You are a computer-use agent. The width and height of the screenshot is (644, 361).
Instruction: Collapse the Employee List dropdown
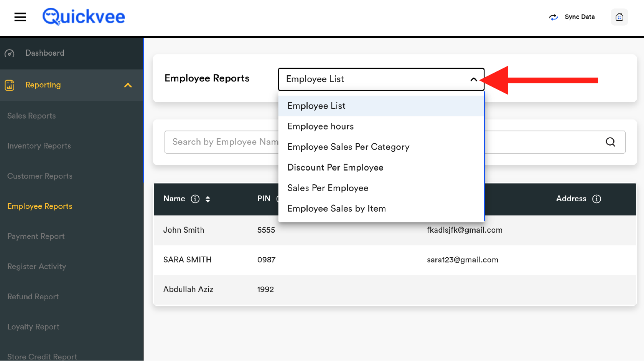tap(474, 79)
